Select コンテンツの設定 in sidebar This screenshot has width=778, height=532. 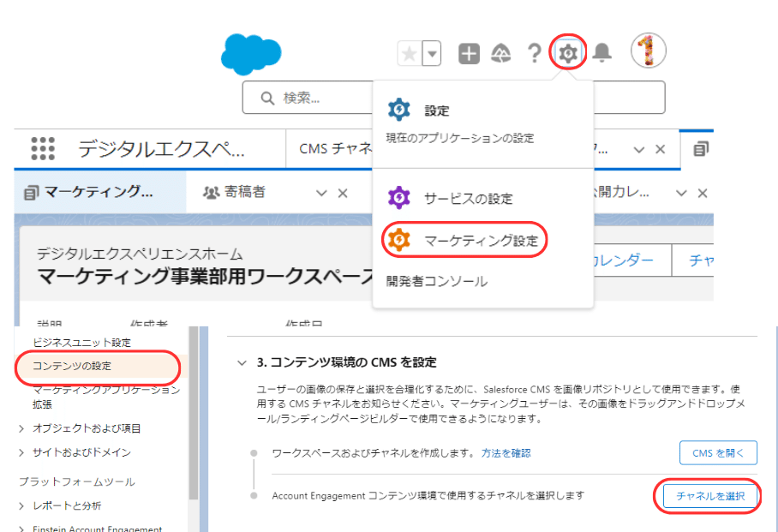tap(73, 367)
